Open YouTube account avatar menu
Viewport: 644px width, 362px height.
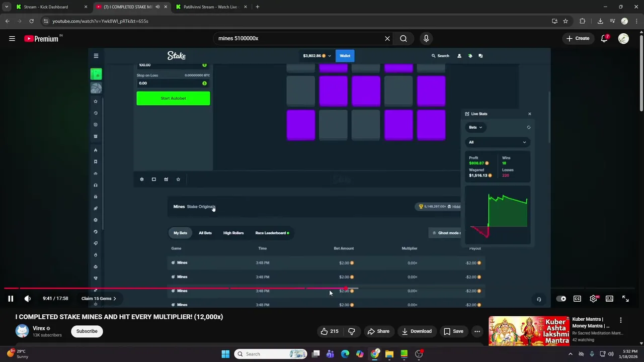tap(623, 38)
